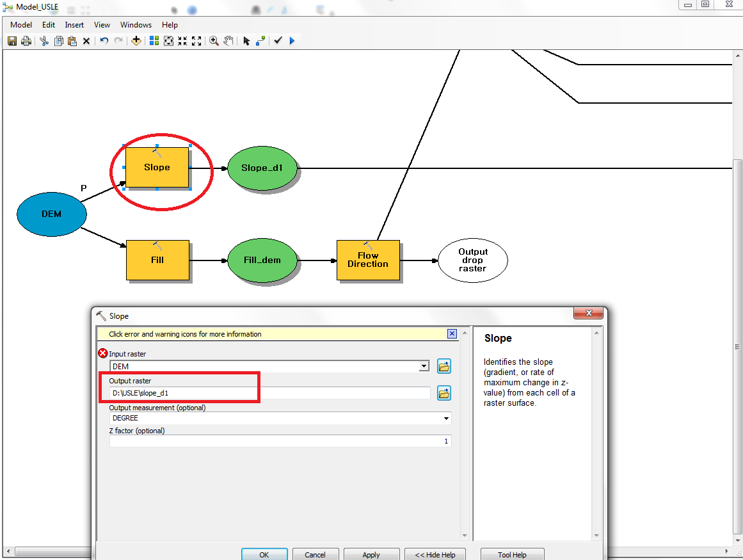This screenshot has height=560, width=743.
Task: Open the View menu
Action: tap(102, 25)
